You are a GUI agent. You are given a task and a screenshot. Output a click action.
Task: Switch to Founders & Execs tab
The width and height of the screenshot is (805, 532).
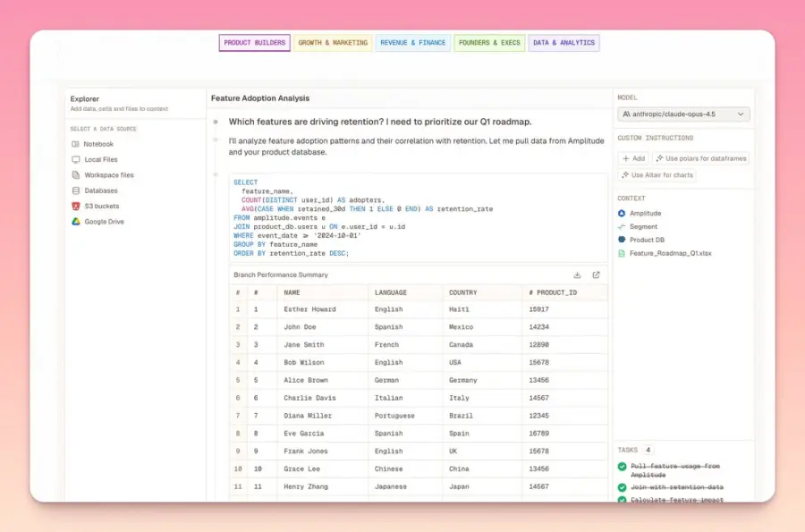[x=489, y=43]
